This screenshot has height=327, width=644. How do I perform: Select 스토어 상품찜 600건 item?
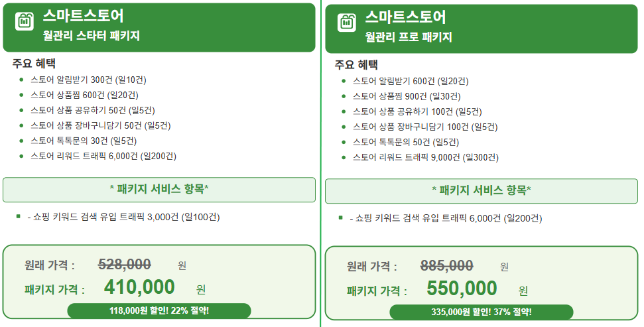click(84, 95)
